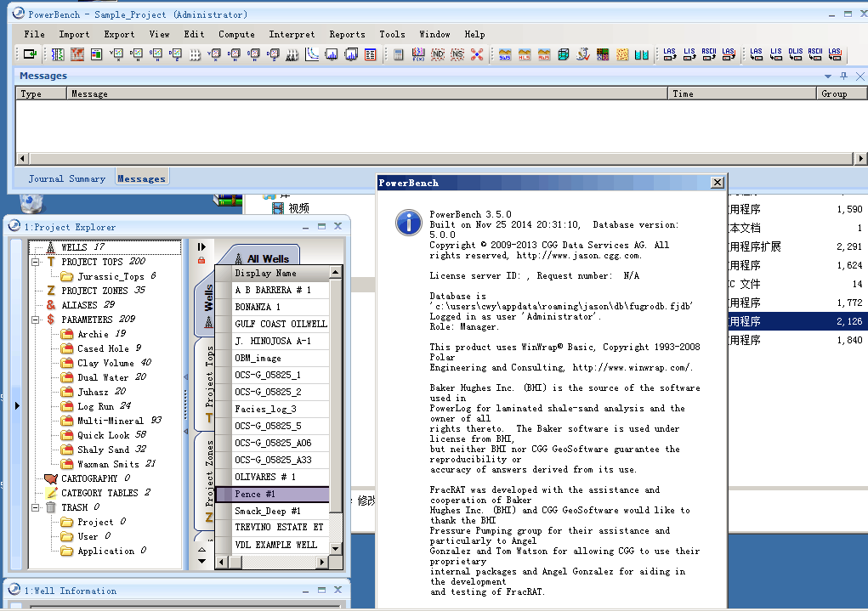The height and width of the screenshot is (611, 868).
Task: Click the cyan twin columns icon
Action: click(x=642, y=54)
